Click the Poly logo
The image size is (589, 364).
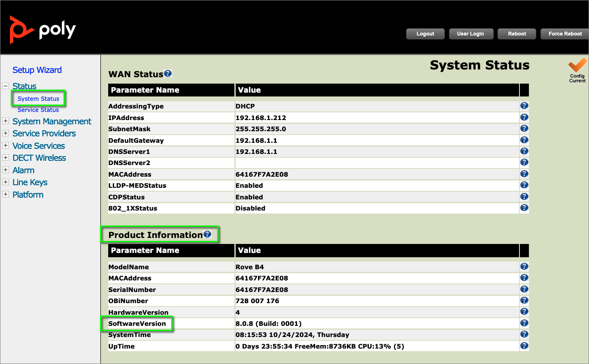click(x=43, y=30)
